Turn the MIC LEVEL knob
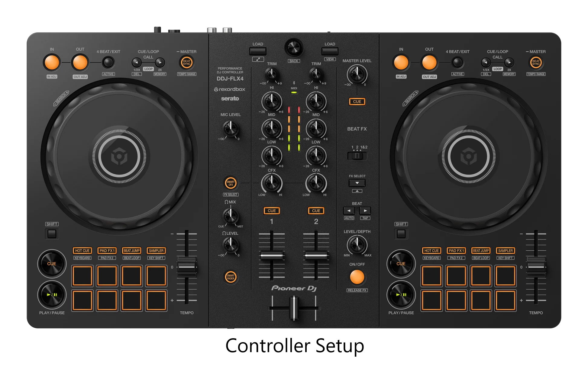 point(231,129)
